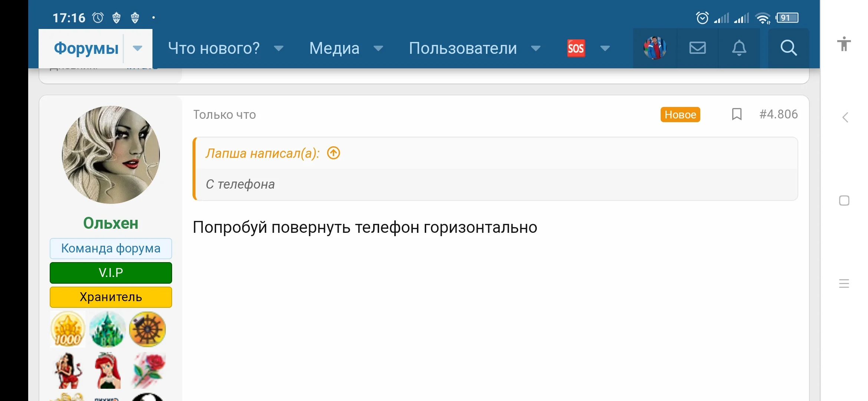Screen dimensions: 868x401
Task: Click Ольхен's avatar portrait
Action: point(111,155)
